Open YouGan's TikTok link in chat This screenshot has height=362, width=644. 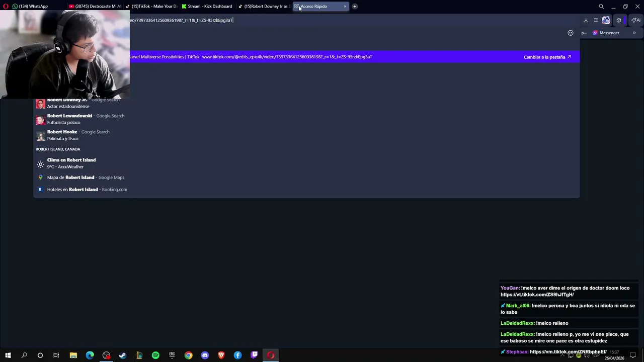537,295
